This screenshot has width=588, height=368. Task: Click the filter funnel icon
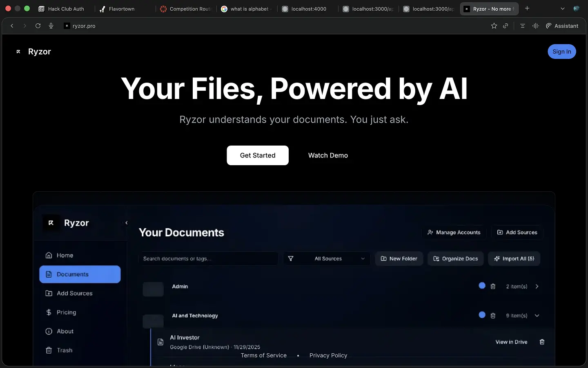tap(291, 258)
